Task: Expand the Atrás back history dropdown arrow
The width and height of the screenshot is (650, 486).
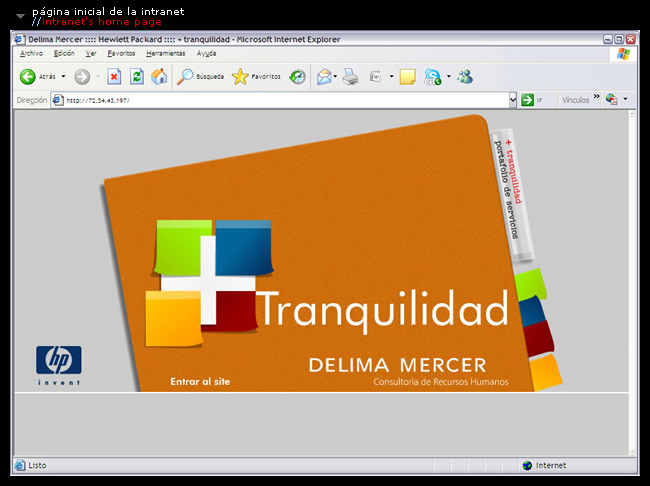Action: tap(63, 76)
